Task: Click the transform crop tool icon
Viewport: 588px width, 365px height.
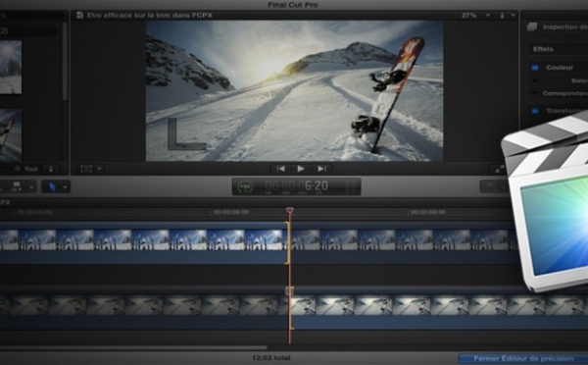Action: (86, 169)
